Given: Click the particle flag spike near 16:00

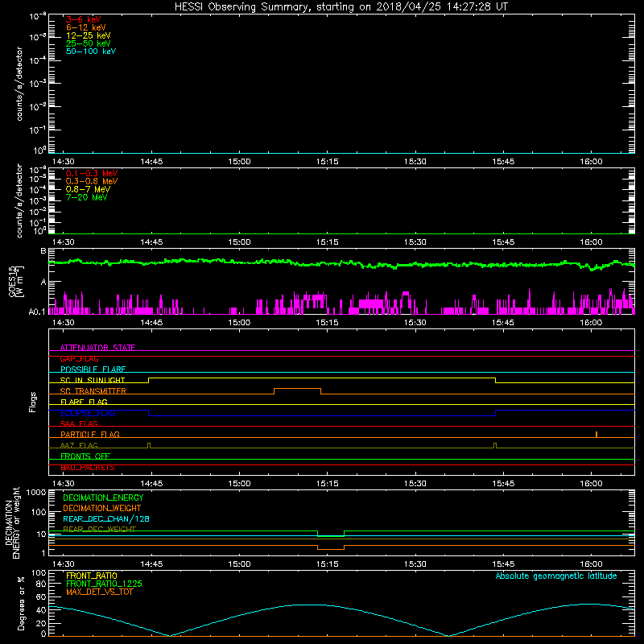Looking at the screenshot, I should click(597, 435).
